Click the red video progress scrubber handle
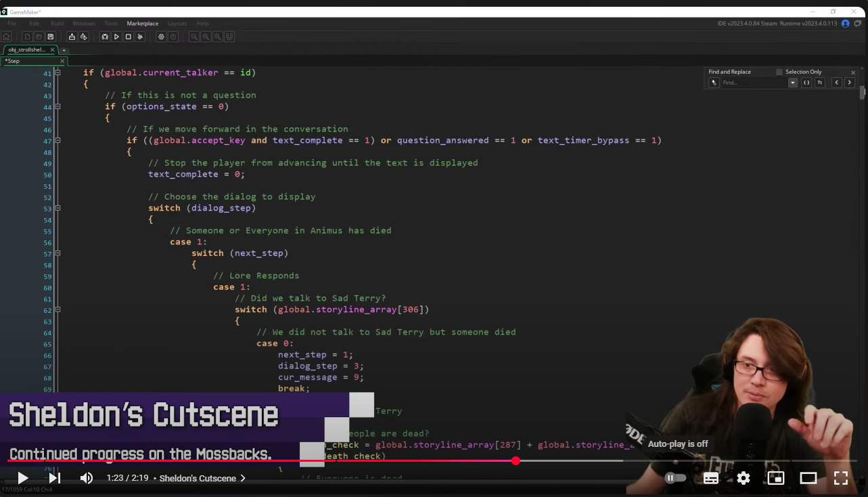 coord(516,461)
